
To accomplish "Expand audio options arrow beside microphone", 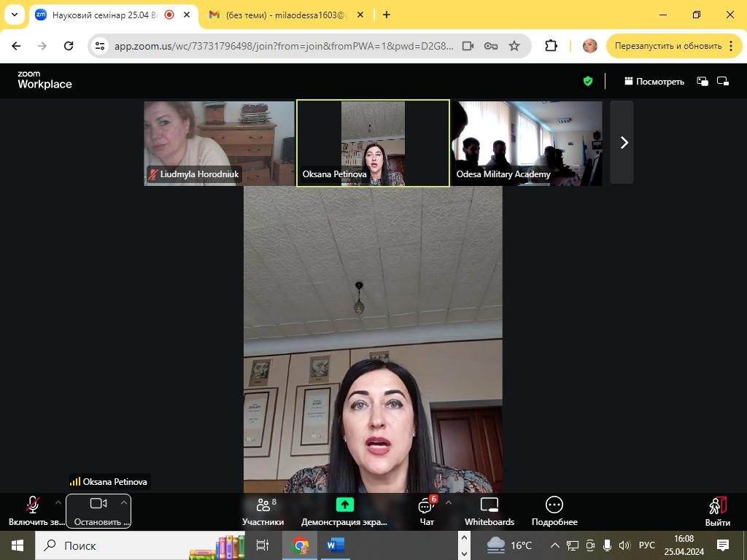I will [58, 502].
